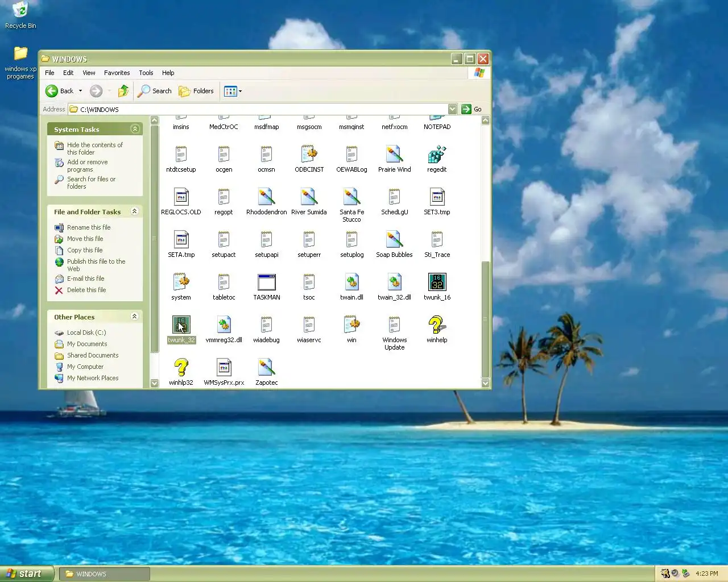Select the winhlp32 file icon
Image resolution: width=728 pixels, height=582 pixels.
point(181,367)
